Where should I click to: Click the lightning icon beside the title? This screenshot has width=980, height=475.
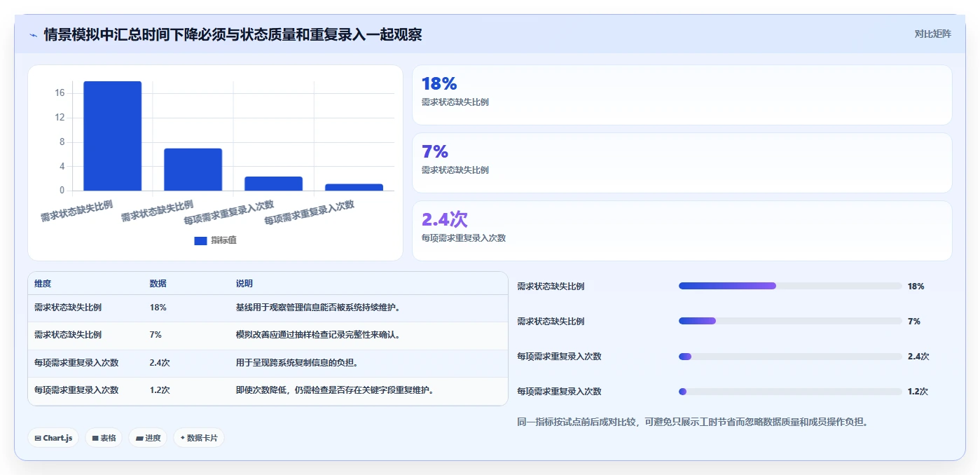tap(34, 35)
